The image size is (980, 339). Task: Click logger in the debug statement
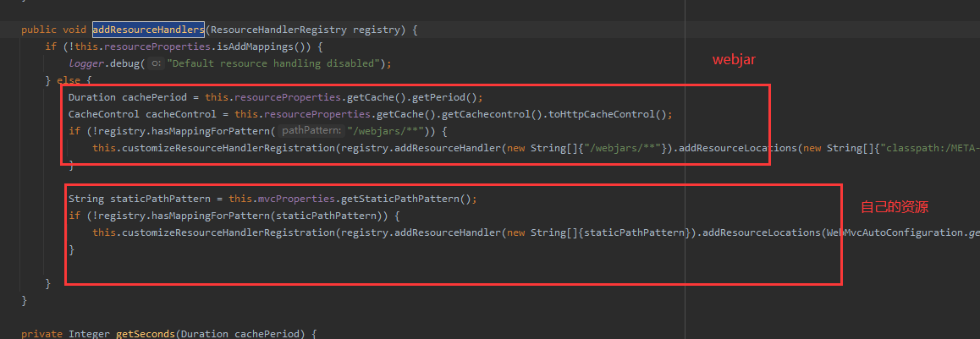tap(86, 63)
